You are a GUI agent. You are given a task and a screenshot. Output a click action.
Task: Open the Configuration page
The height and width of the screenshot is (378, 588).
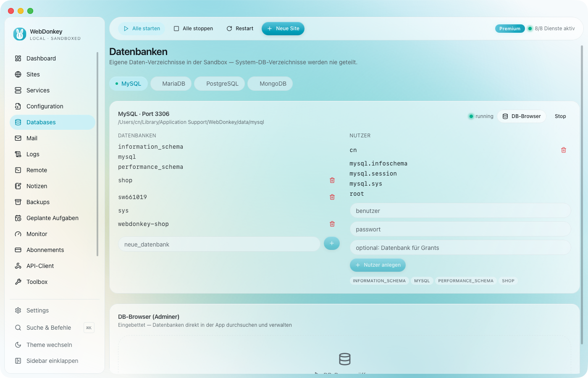click(53, 106)
